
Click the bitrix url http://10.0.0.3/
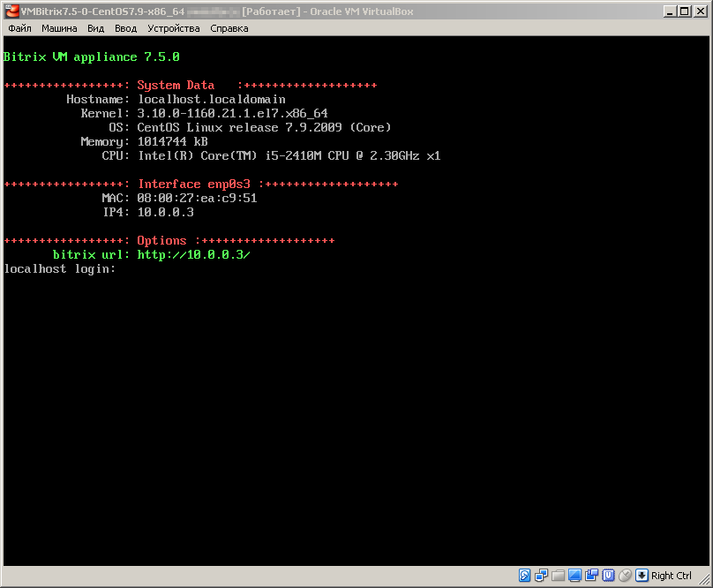[x=194, y=254]
